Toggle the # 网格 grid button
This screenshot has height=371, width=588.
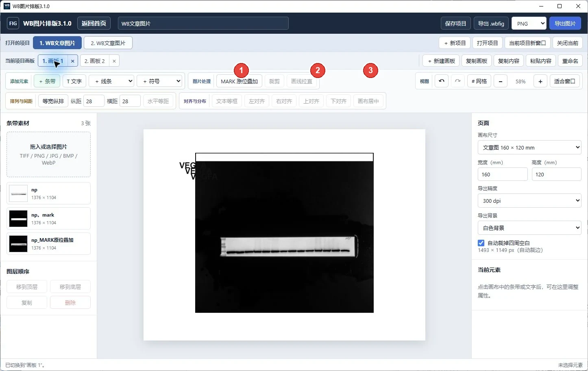[x=479, y=81]
